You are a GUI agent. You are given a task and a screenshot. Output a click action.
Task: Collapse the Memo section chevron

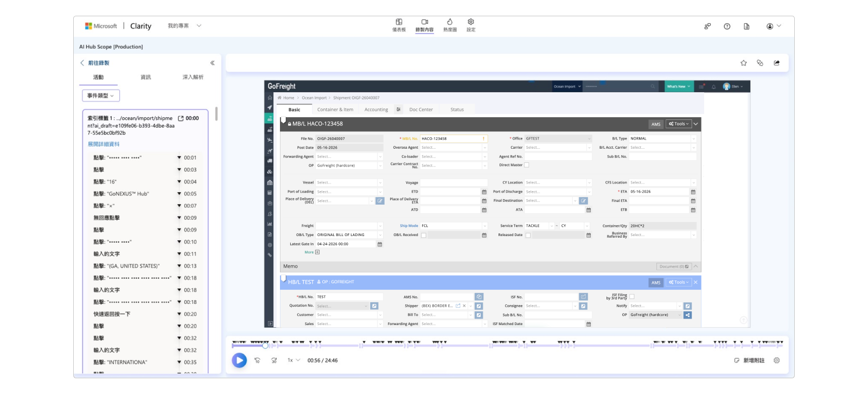(696, 266)
